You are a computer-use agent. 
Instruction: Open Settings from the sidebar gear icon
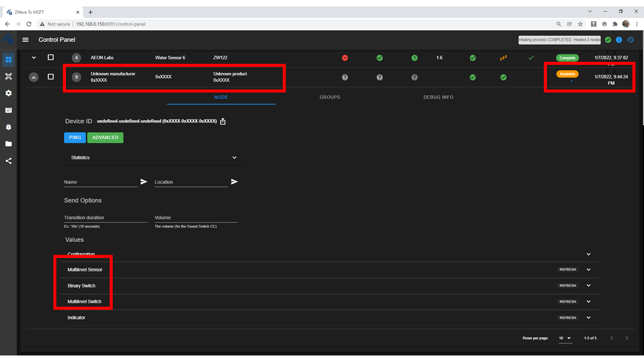9,94
